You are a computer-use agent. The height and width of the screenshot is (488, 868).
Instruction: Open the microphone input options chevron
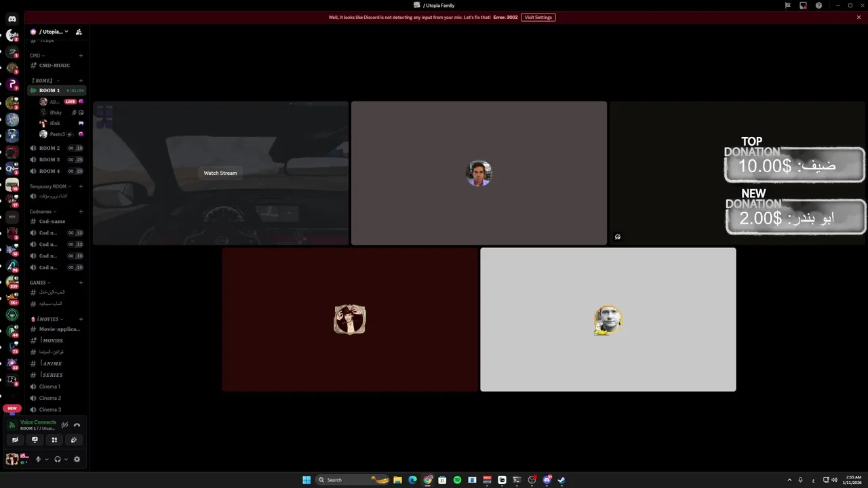point(46,460)
